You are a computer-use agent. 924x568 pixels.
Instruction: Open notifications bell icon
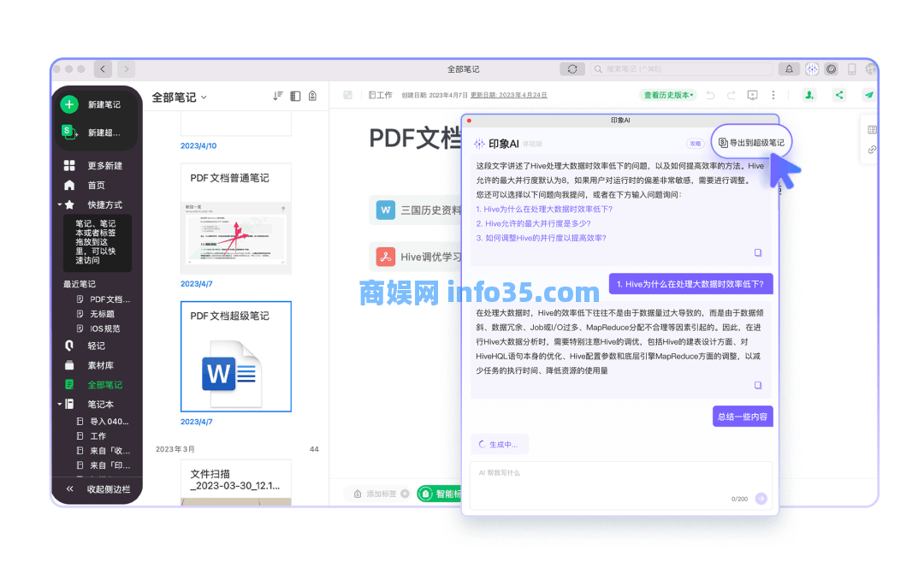click(x=789, y=69)
